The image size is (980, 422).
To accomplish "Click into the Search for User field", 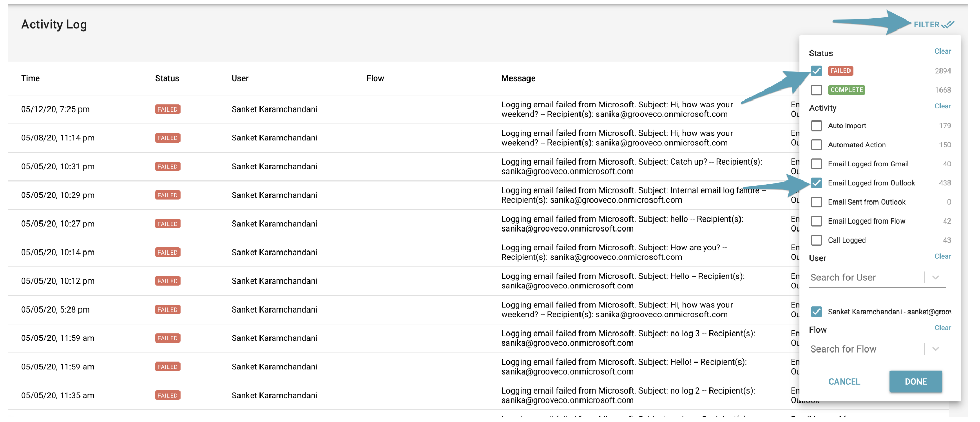I will coord(863,277).
